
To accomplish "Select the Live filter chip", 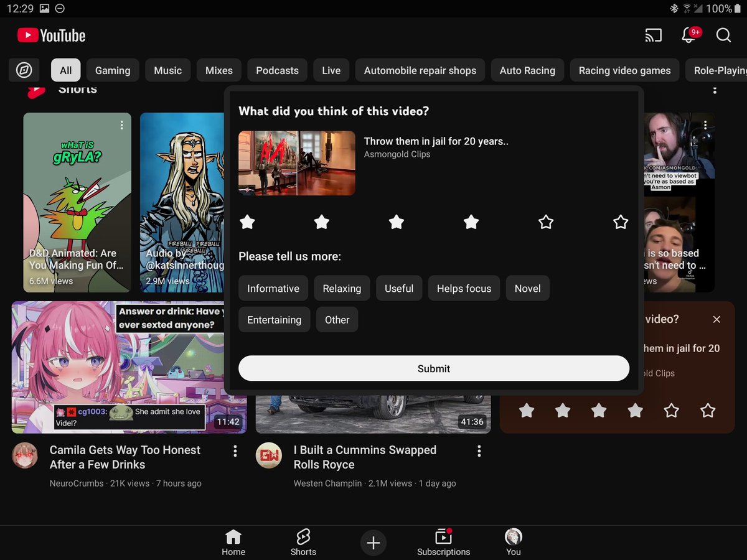I will click(331, 70).
